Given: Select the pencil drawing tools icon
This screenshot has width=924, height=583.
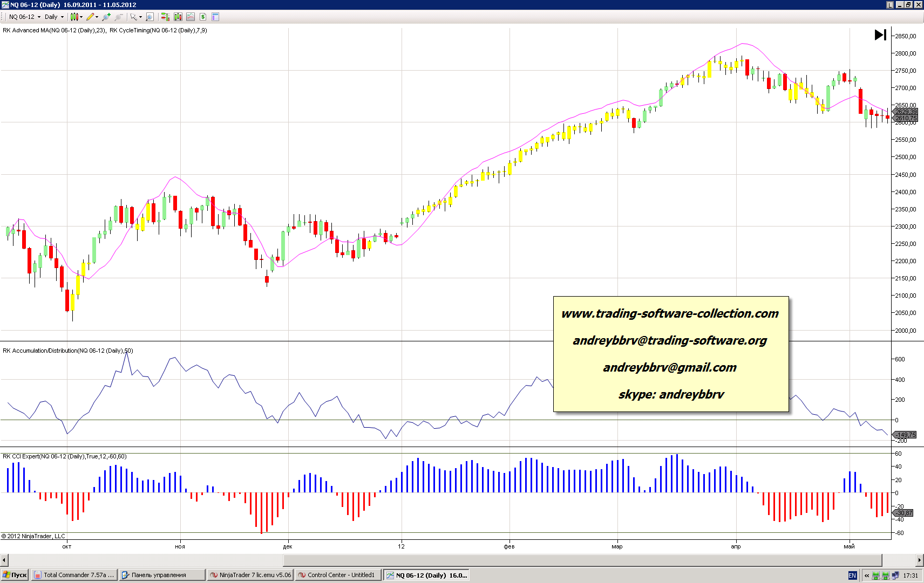Looking at the screenshot, I should click(91, 17).
